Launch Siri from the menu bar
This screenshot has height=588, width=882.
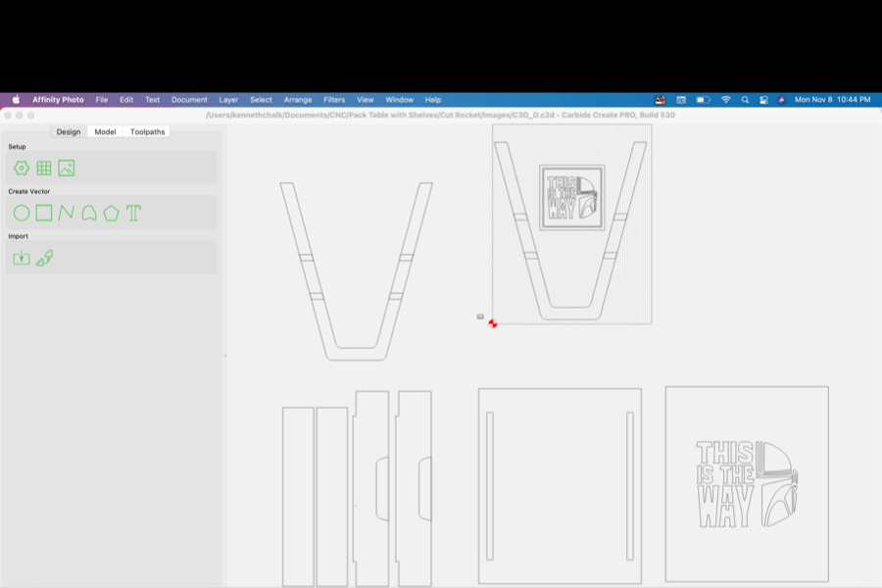pos(781,100)
